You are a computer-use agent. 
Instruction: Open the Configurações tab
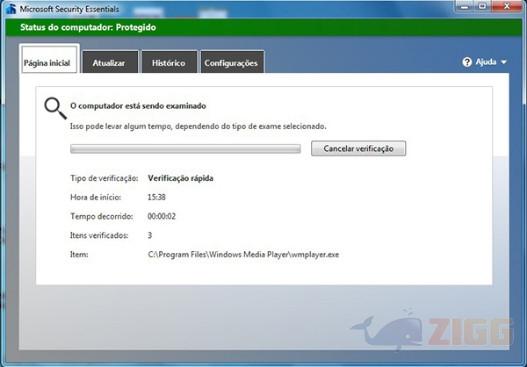[x=232, y=62]
